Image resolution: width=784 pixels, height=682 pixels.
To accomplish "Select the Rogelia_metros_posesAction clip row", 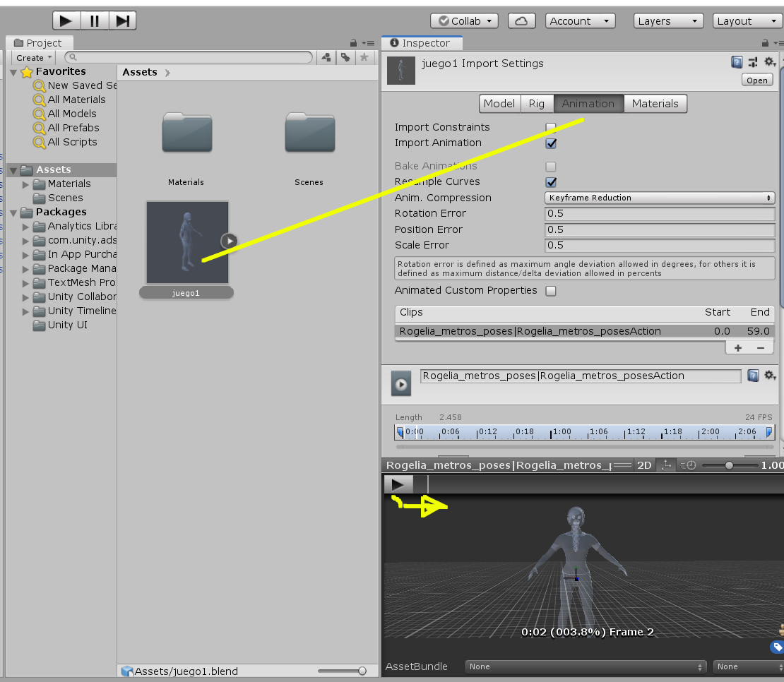I will click(585, 331).
